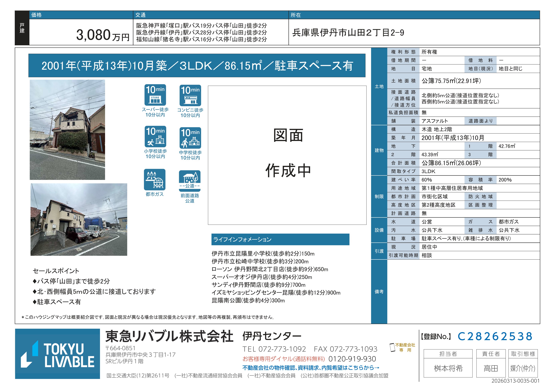This screenshot has width=555, height=392.
Task: Click the blue property inquiry link text
Action: [311, 367]
